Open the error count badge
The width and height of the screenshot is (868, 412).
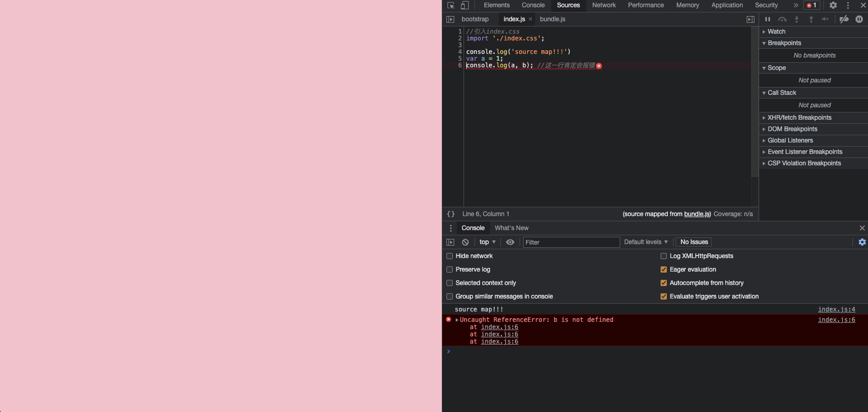coord(811,5)
